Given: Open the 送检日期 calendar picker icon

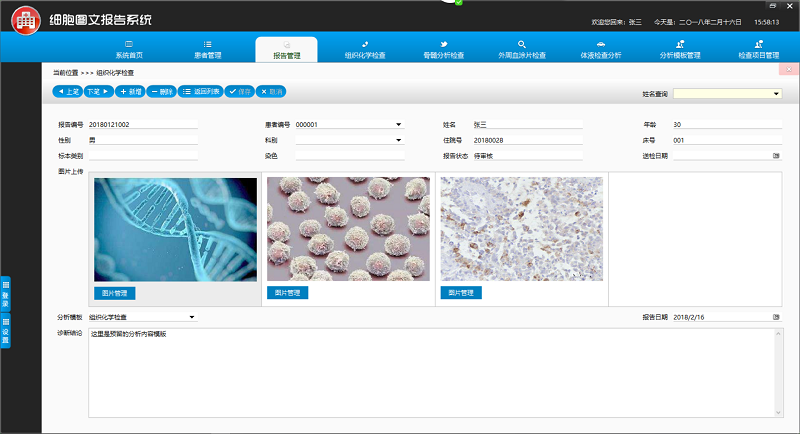Looking at the screenshot, I should 776,156.
